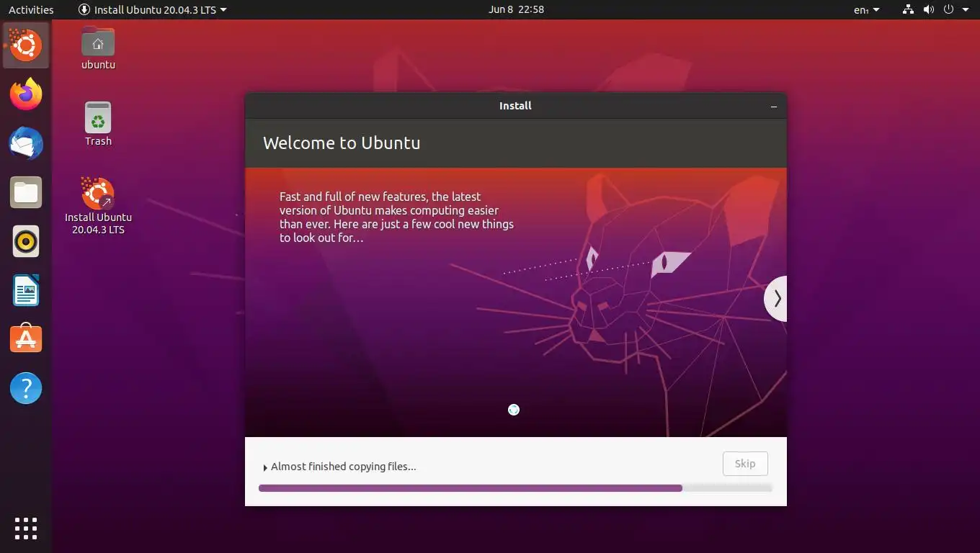Open the system menu dropdown arrow at top right
This screenshot has height=553, width=980.
tap(965, 9)
